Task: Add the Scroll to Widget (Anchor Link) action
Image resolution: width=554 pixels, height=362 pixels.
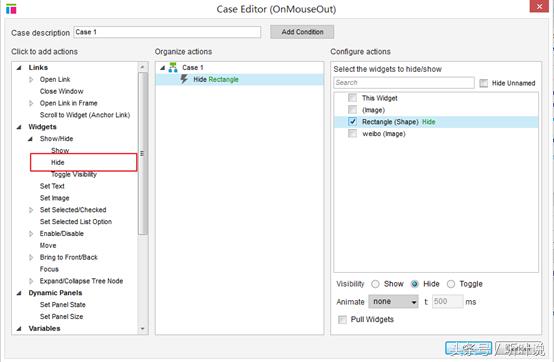Action: pyautogui.click(x=85, y=115)
